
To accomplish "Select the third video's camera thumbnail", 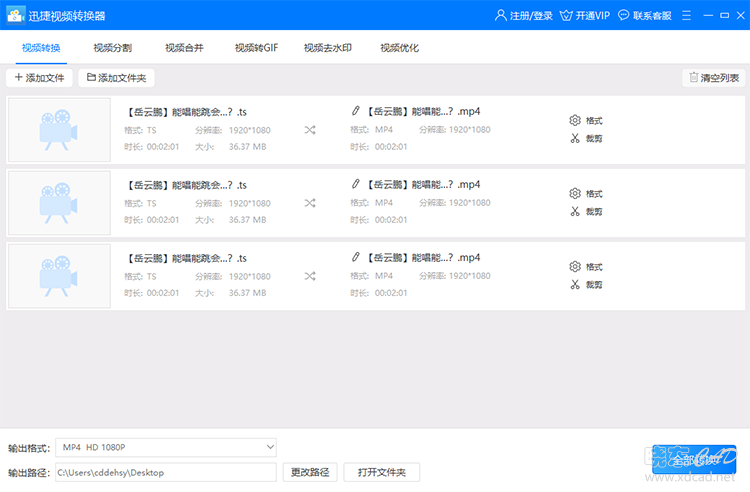I will 59,276.
